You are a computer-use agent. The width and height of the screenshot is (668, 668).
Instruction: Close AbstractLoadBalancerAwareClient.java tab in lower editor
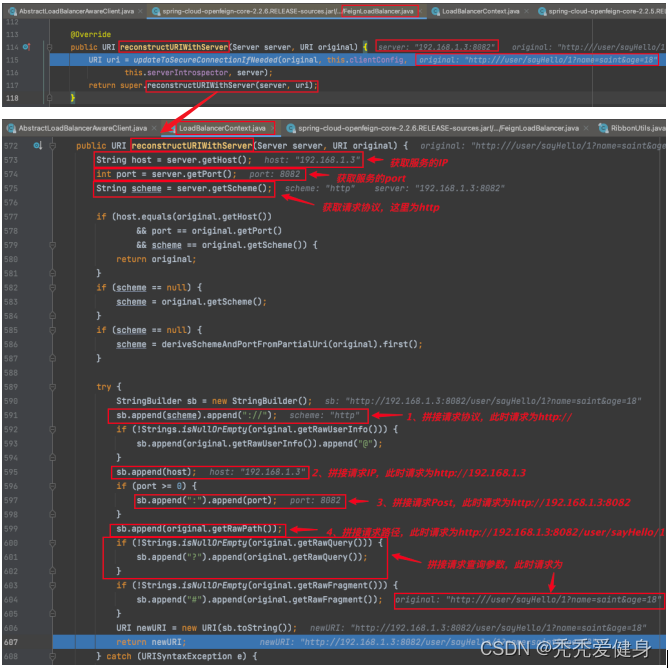click(x=154, y=128)
